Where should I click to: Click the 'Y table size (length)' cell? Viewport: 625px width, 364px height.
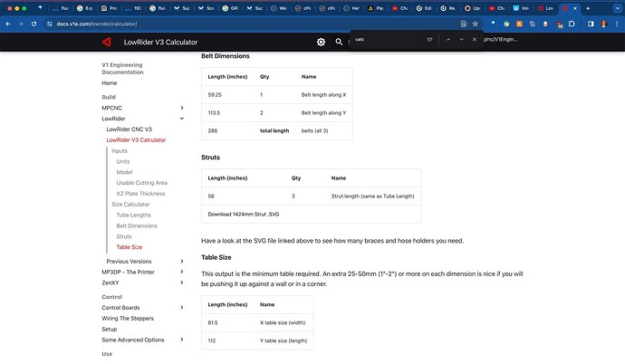(x=284, y=340)
